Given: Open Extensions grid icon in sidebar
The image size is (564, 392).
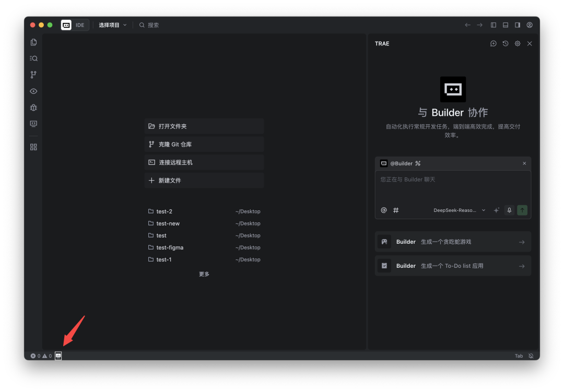Looking at the screenshot, I should 33,147.
